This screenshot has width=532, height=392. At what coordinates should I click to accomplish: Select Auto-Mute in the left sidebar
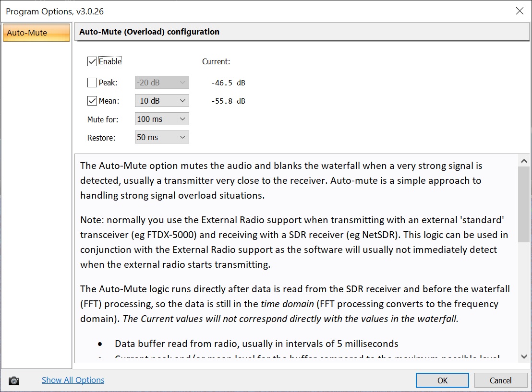tap(36, 33)
